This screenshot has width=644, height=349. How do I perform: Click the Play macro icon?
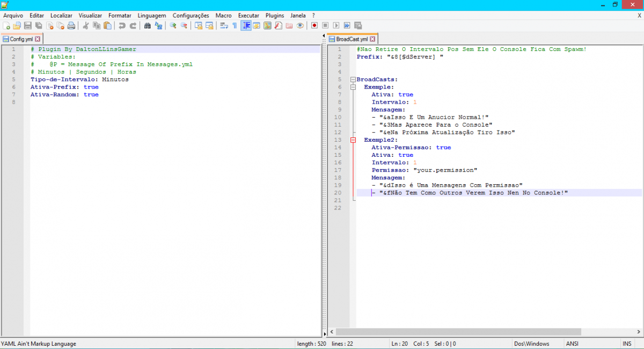click(336, 25)
